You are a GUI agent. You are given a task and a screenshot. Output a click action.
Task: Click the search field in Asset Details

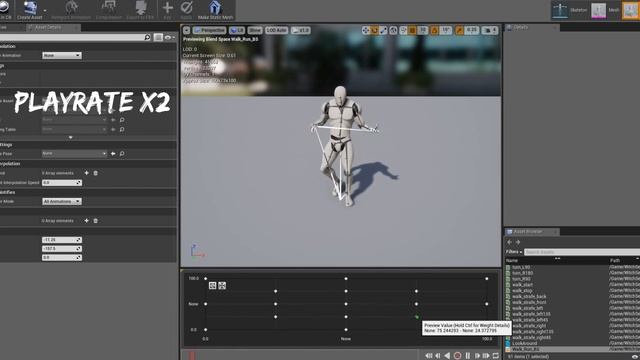[x=76, y=37]
